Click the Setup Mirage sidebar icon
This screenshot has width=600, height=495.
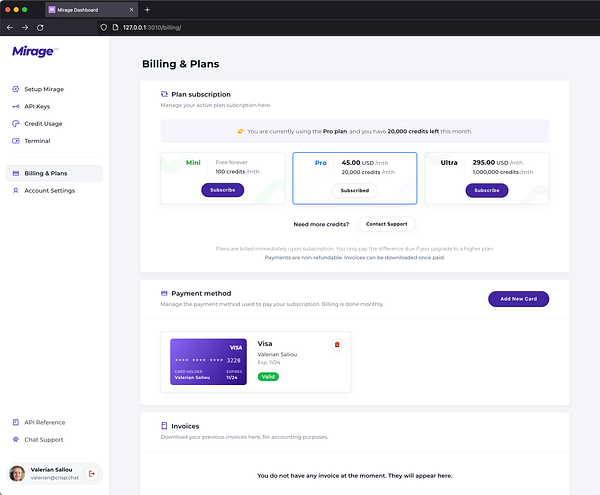point(16,89)
